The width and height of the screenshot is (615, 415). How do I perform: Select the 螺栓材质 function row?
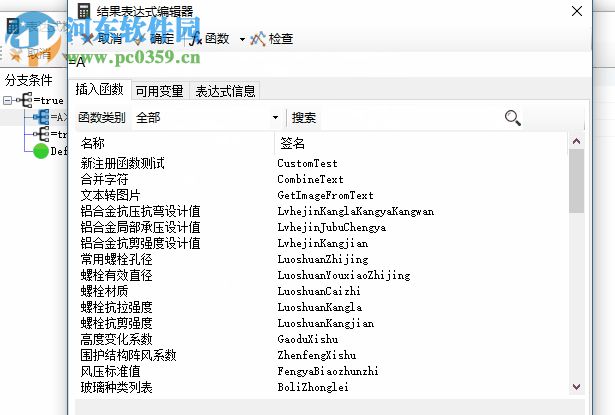[x=322, y=291]
